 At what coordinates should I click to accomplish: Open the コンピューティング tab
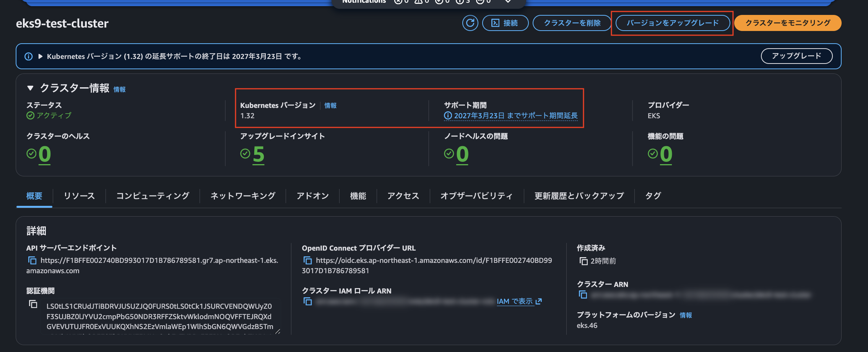coord(153,196)
